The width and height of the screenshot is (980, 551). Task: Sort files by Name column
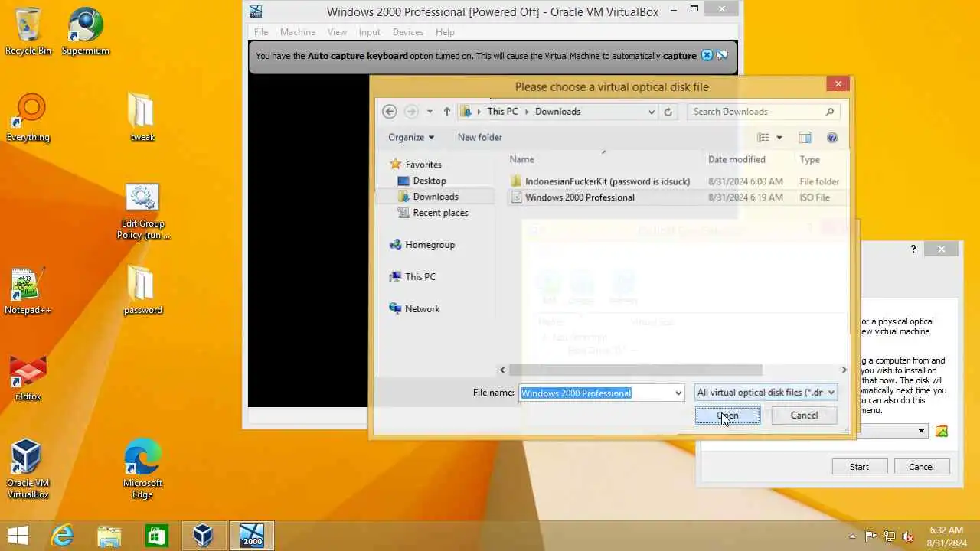[605, 160]
